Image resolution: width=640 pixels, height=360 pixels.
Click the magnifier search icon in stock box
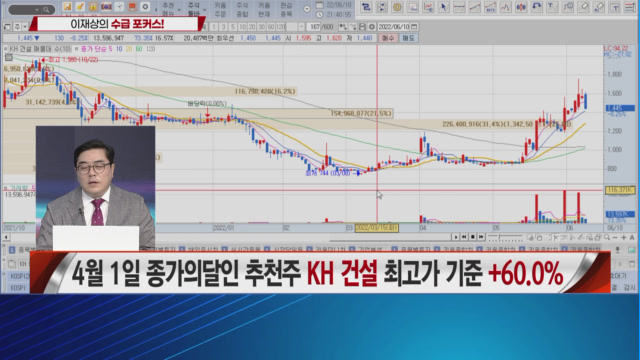click(46, 9)
